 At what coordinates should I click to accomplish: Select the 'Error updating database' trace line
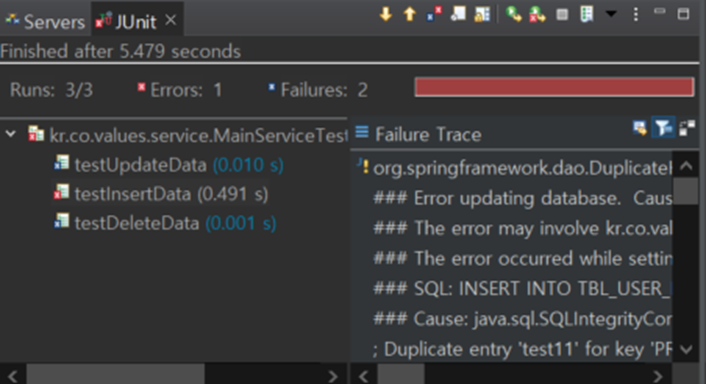point(522,198)
